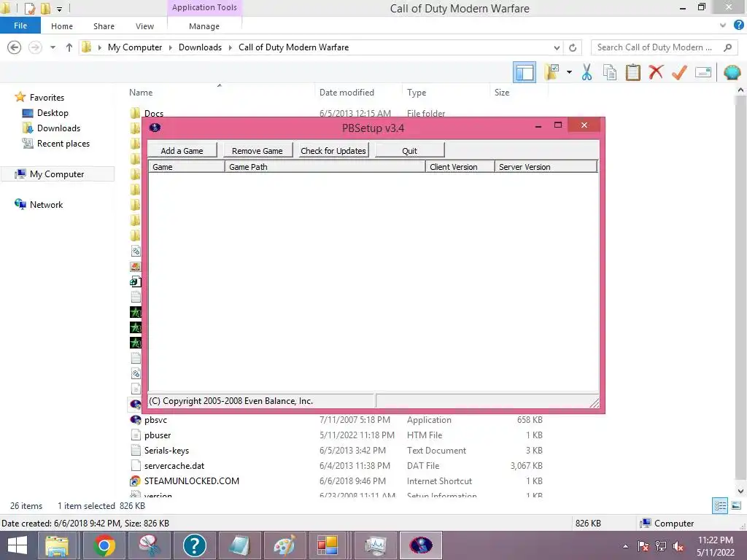
Task: Open the Windows Start button
Action: (18, 545)
